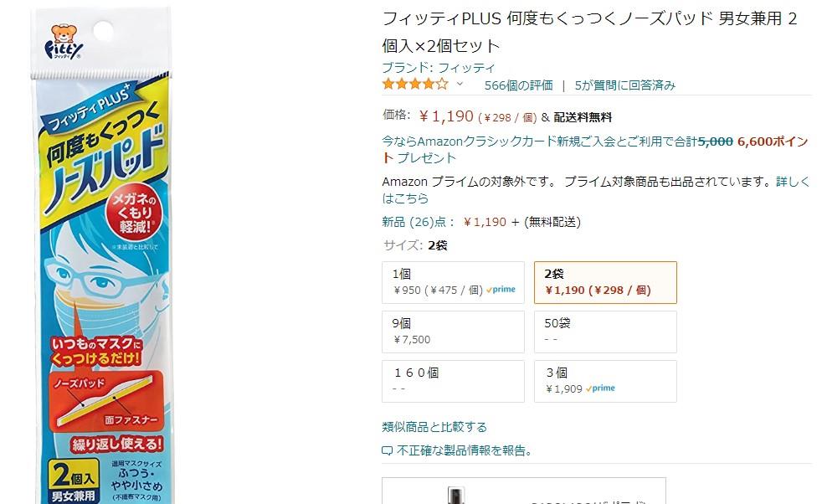The image size is (827, 504).
Task: Click the speech bubble report icon
Action: pyautogui.click(x=387, y=450)
